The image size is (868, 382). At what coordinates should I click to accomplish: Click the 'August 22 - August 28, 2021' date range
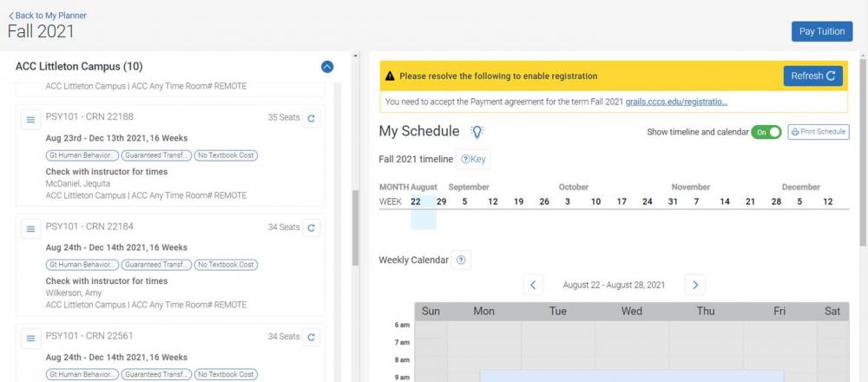click(614, 285)
